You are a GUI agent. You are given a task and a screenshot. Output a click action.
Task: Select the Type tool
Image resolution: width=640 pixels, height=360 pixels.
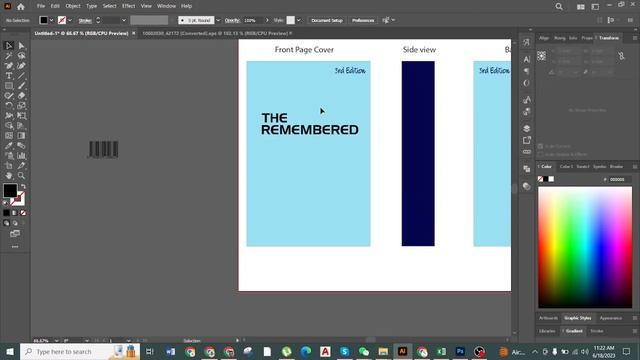pos(9,76)
